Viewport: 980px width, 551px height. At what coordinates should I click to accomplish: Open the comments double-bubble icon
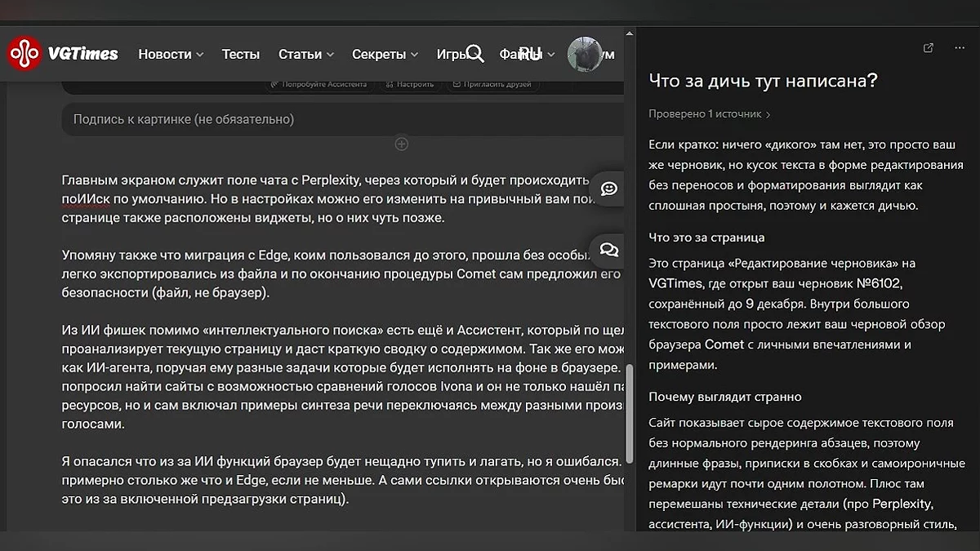608,250
